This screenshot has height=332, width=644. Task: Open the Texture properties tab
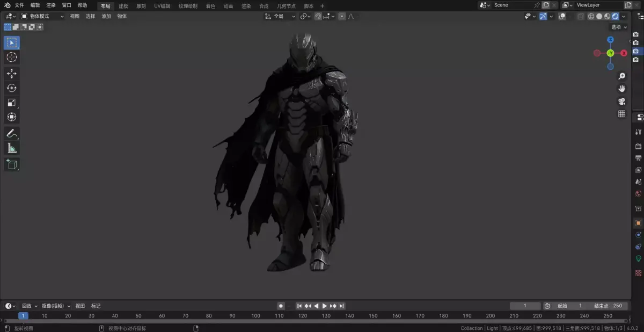[639, 273]
